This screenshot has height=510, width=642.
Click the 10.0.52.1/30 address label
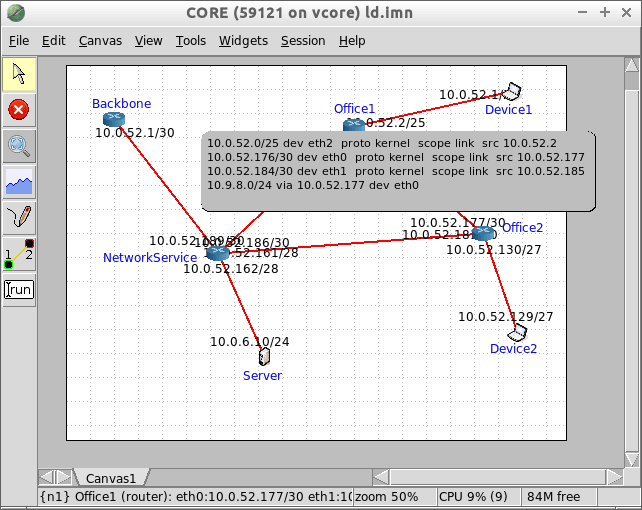tap(135, 133)
